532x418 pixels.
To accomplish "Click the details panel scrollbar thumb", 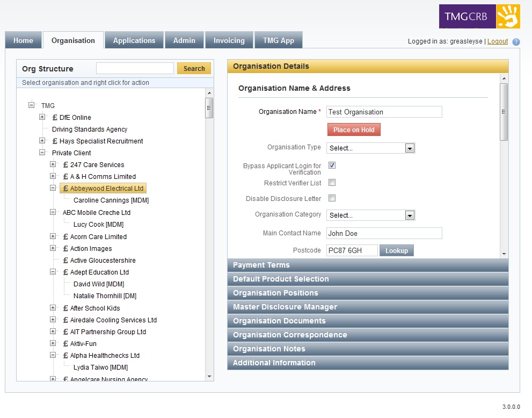I will click(x=504, y=112).
